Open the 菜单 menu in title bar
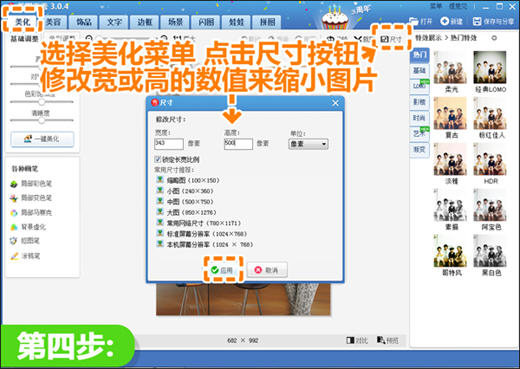 pos(436,6)
